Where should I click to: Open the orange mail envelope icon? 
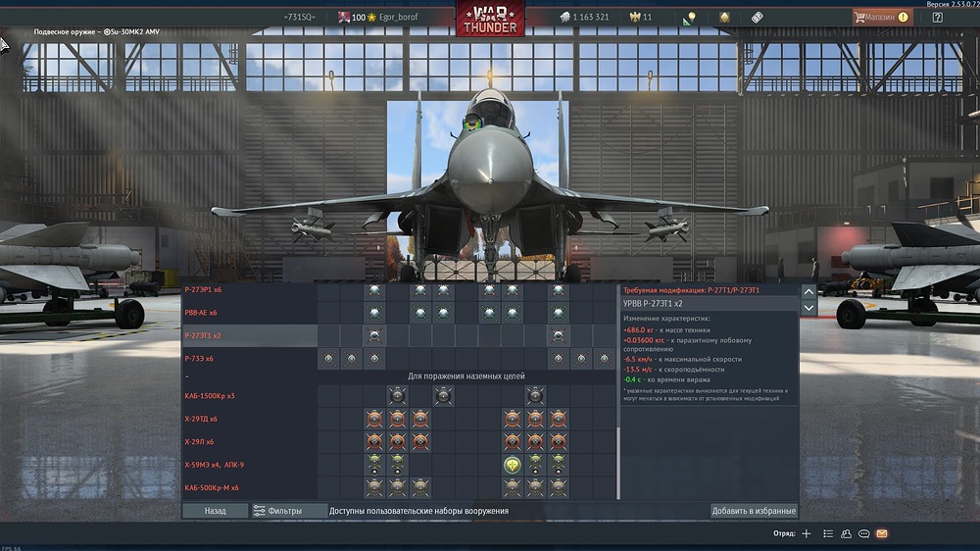pyautogui.click(x=881, y=533)
